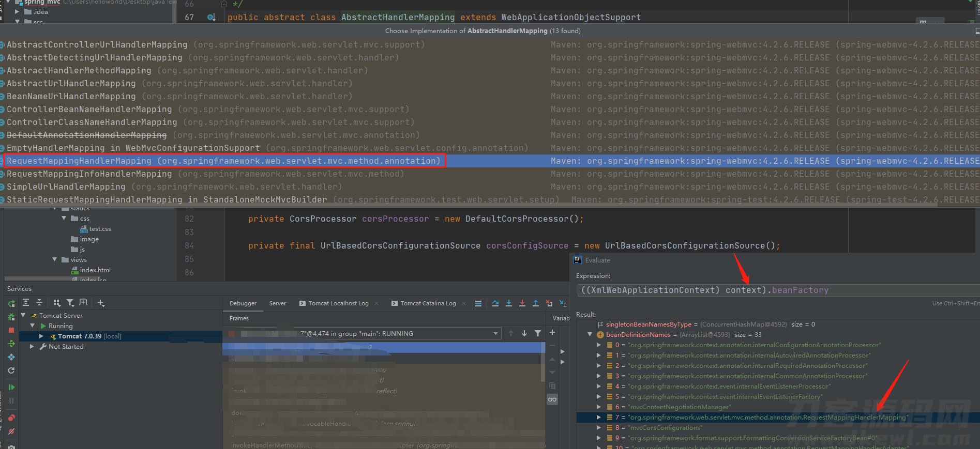Click the Step Over debugger icon
Viewport: 980px width, 449px height.
point(495,303)
